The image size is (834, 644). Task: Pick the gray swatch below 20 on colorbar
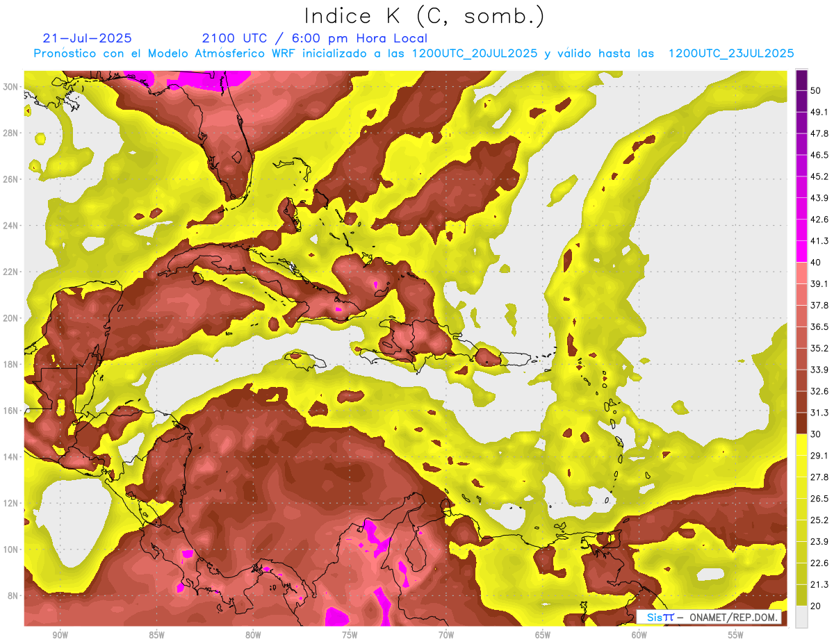click(x=801, y=616)
